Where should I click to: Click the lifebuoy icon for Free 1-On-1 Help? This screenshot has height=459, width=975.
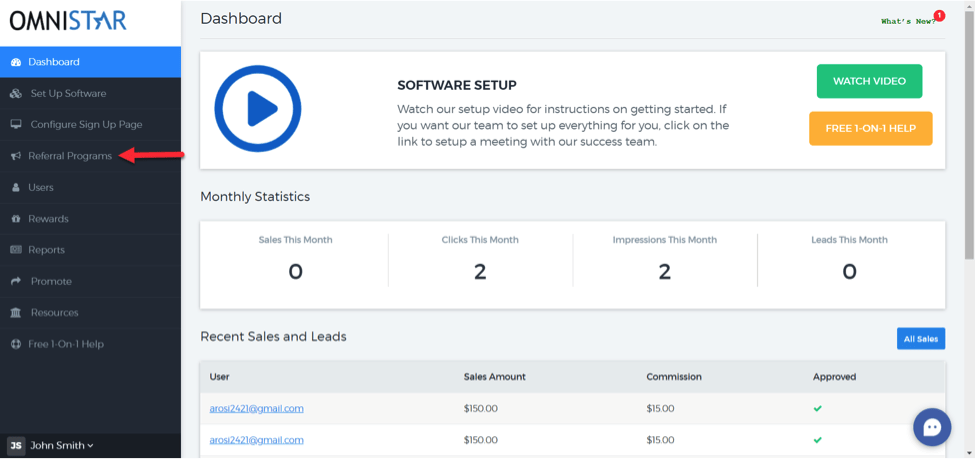(x=16, y=345)
